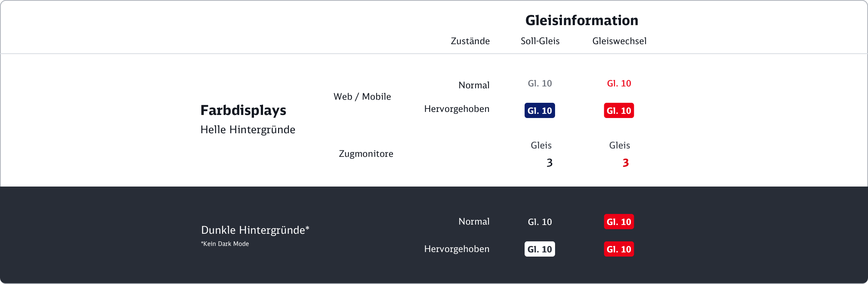Click the red track number 3
This screenshot has width=868, height=284.
coord(625,163)
